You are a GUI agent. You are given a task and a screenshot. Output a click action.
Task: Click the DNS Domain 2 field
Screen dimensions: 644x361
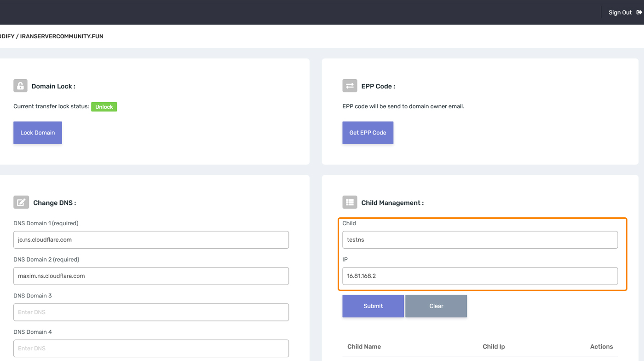coord(151,276)
